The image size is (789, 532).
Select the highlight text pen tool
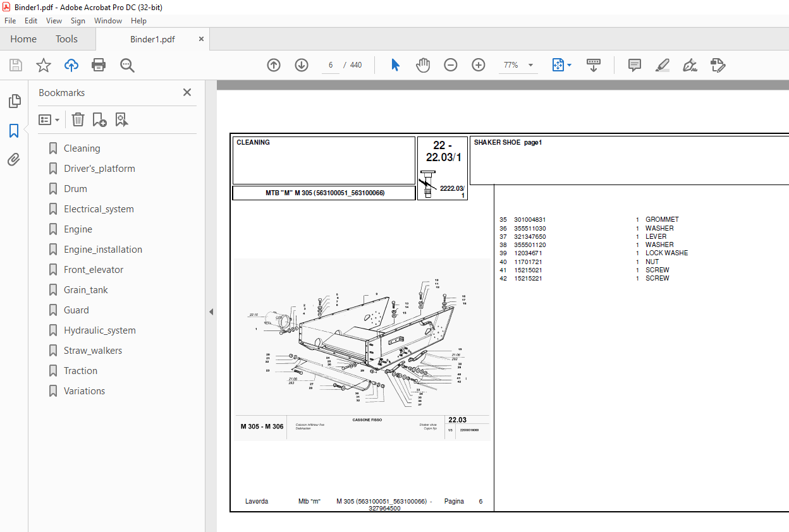[663, 65]
